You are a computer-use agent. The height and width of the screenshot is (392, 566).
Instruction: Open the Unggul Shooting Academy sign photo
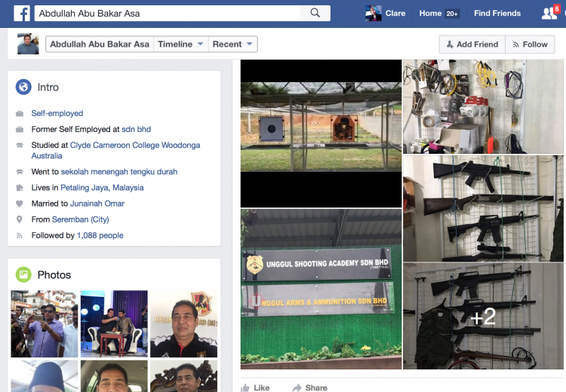pos(321,289)
